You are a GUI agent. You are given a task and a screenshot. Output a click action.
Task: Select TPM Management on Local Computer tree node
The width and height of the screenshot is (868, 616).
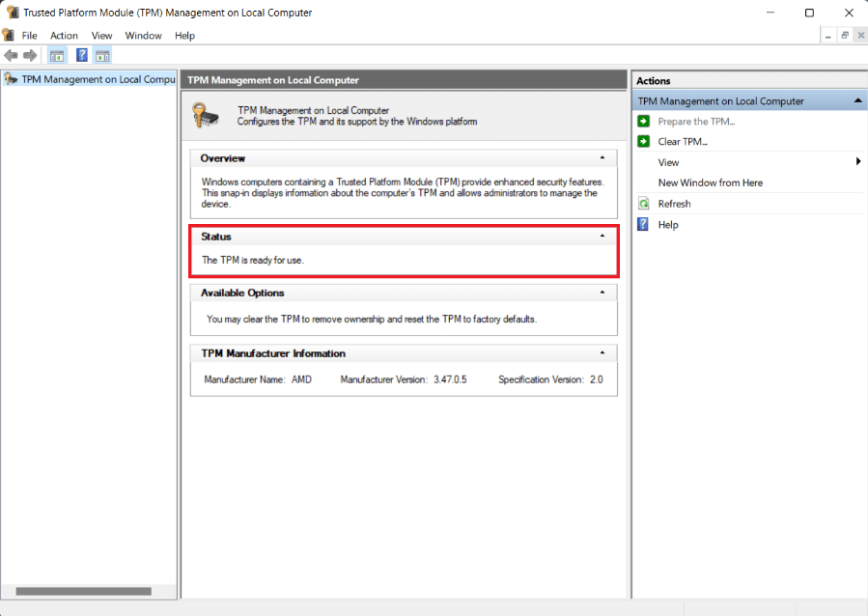pos(97,79)
